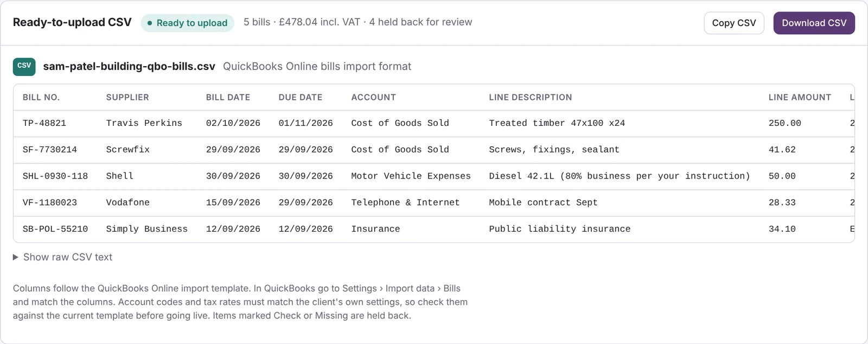
Task: Click description Public liability insurance
Action: tap(560, 229)
